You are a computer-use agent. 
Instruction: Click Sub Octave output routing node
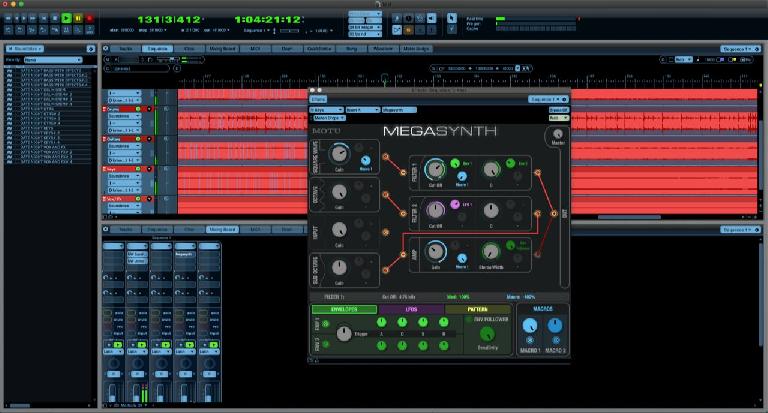(x=385, y=270)
